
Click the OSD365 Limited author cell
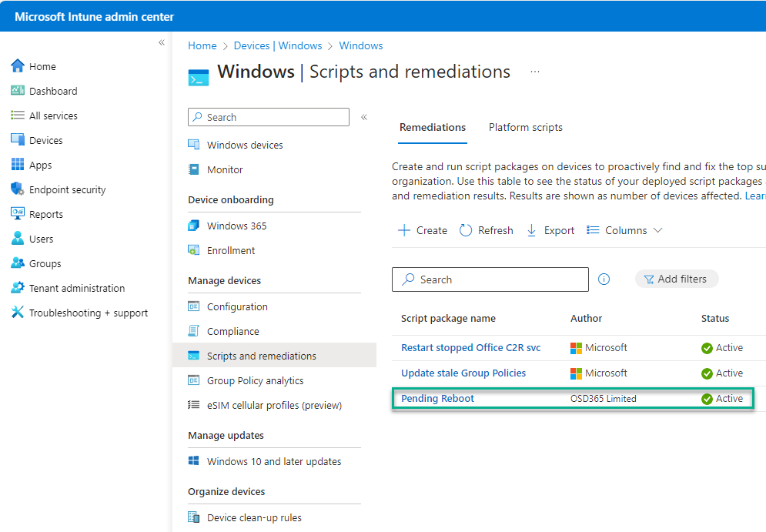click(x=604, y=399)
